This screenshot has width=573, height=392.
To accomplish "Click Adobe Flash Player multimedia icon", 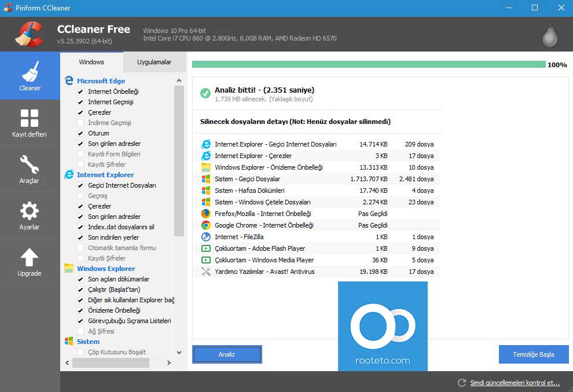I will click(x=206, y=248).
